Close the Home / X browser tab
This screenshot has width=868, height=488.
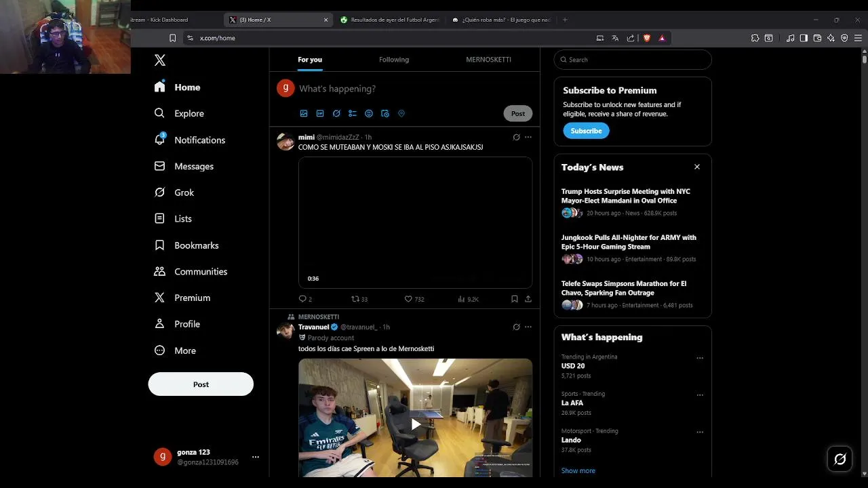click(x=325, y=20)
